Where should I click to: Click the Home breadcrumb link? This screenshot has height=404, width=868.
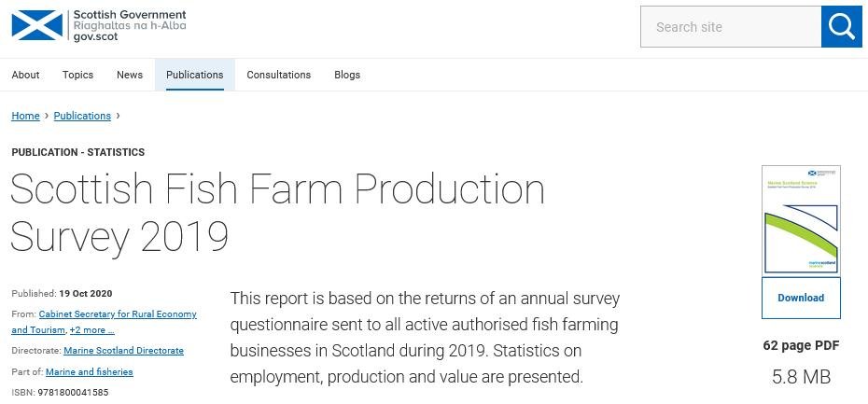(x=25, y=116)
